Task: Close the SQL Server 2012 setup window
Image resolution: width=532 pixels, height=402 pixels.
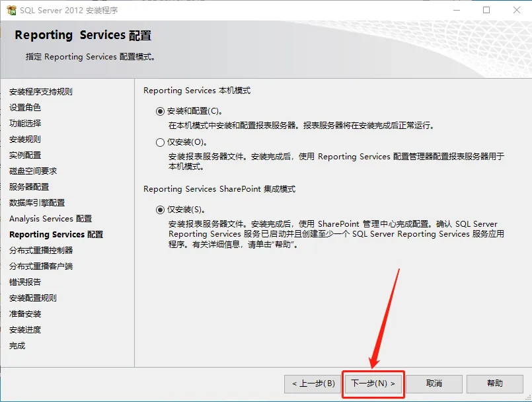Action: click(x=516, y=10)
